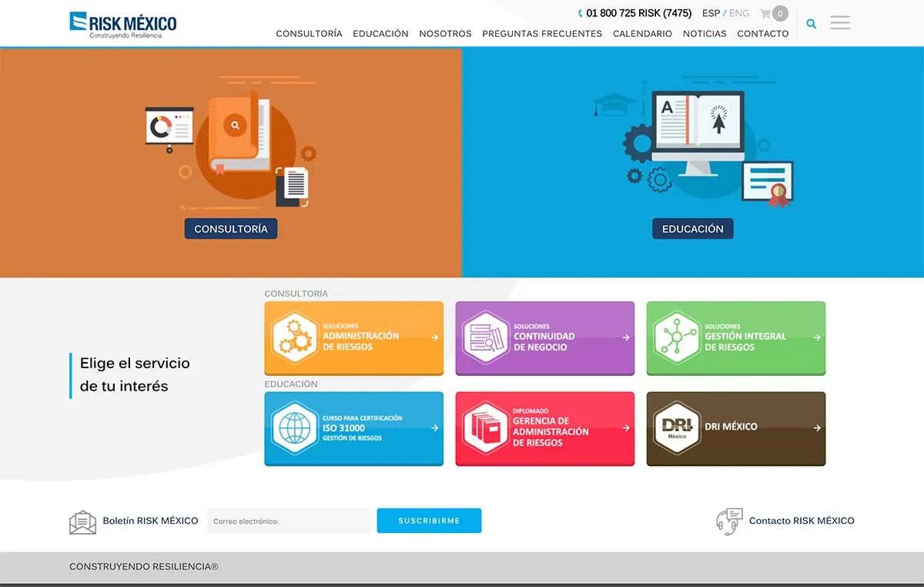Switch the language to ENG
This screenshot has width=924, height=587.
738,13
